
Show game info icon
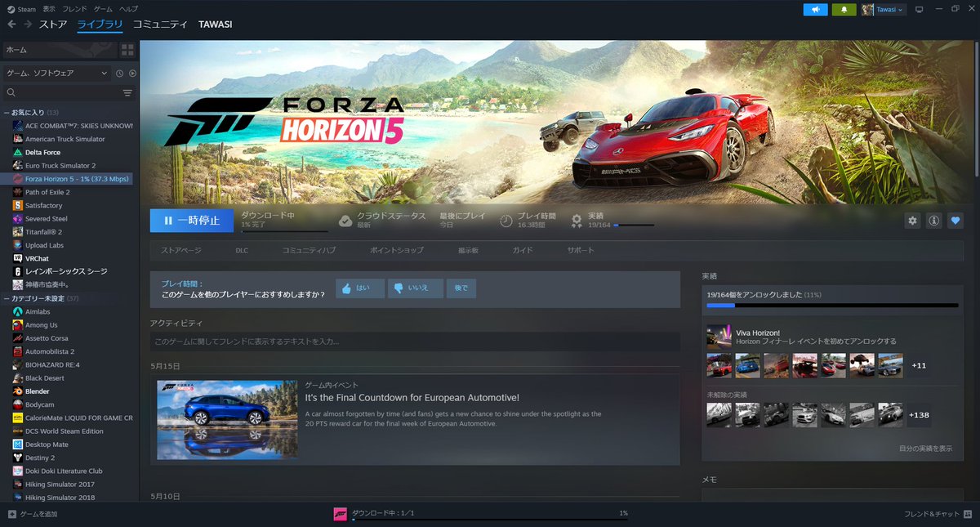934,221
